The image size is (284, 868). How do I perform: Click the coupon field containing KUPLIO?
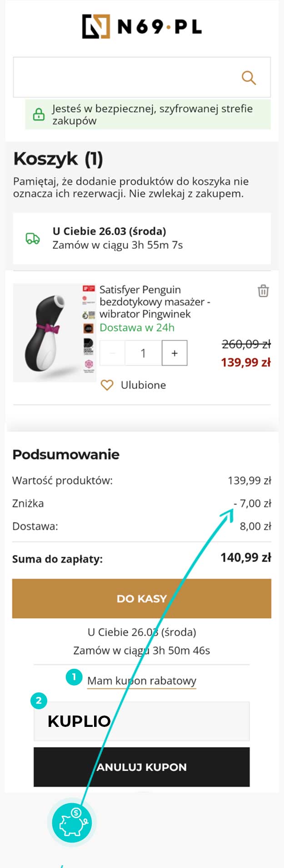tap(142, 721)
